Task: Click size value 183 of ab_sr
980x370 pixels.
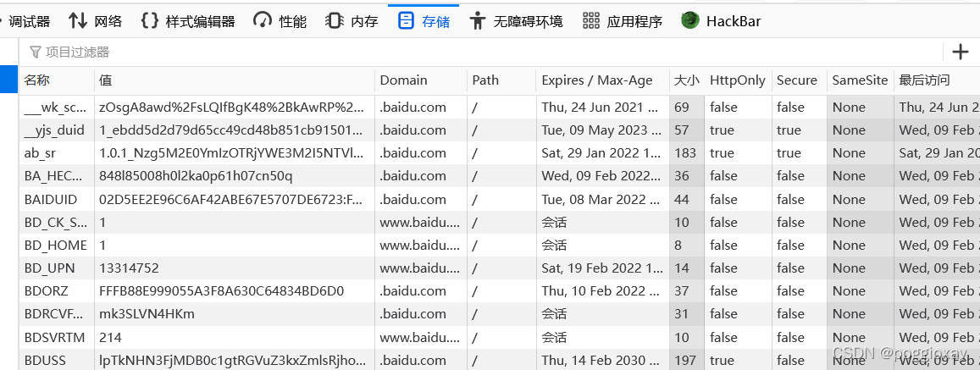Action: [x=685, y=153]
